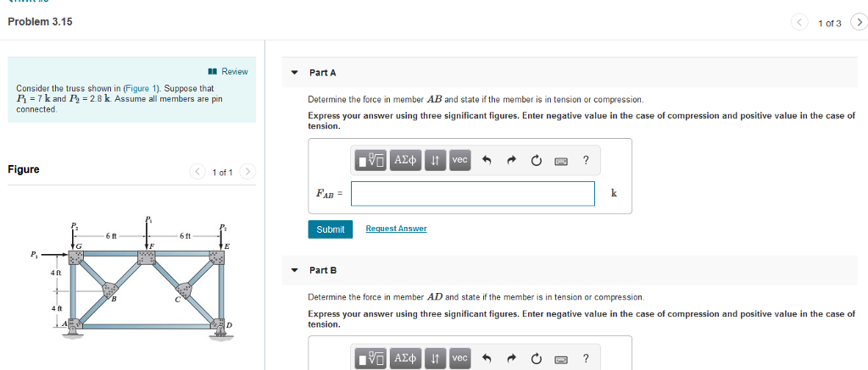Show keyboard shortcuts in Part B toolbar
This screenshot has width=868, height=370.
[x=560, y=359]
